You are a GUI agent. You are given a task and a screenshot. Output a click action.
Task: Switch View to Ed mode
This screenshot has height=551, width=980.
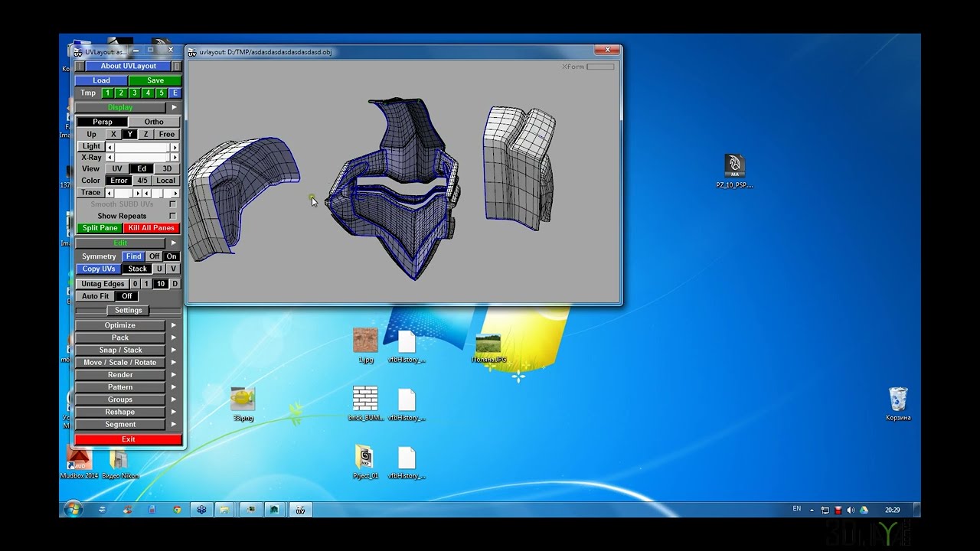click(x=142, y=168)
